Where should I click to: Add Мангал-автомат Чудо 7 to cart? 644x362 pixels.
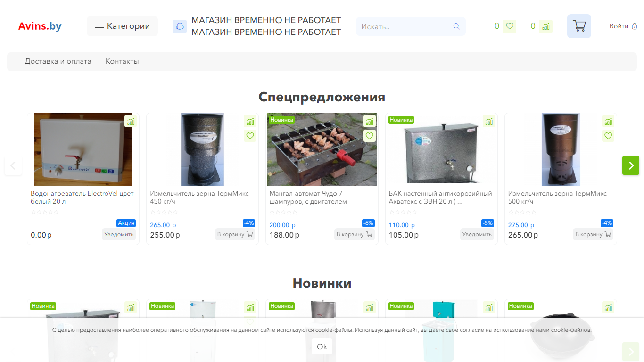(355, 234)
